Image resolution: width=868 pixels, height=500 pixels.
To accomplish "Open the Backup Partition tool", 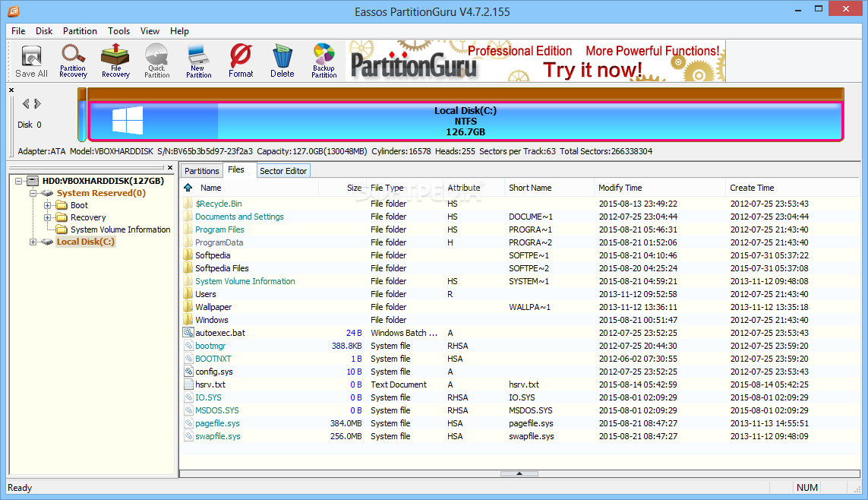I will pyautogui.click(x=324, y=61).
